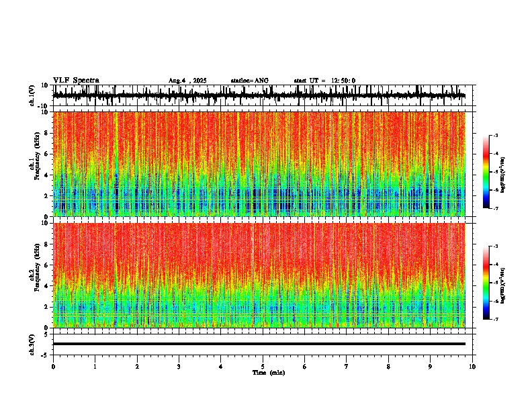The height and width of the screenshot is (411, 532).
Task: Click the "Time (min)" x-axis label
Action: 269,373
